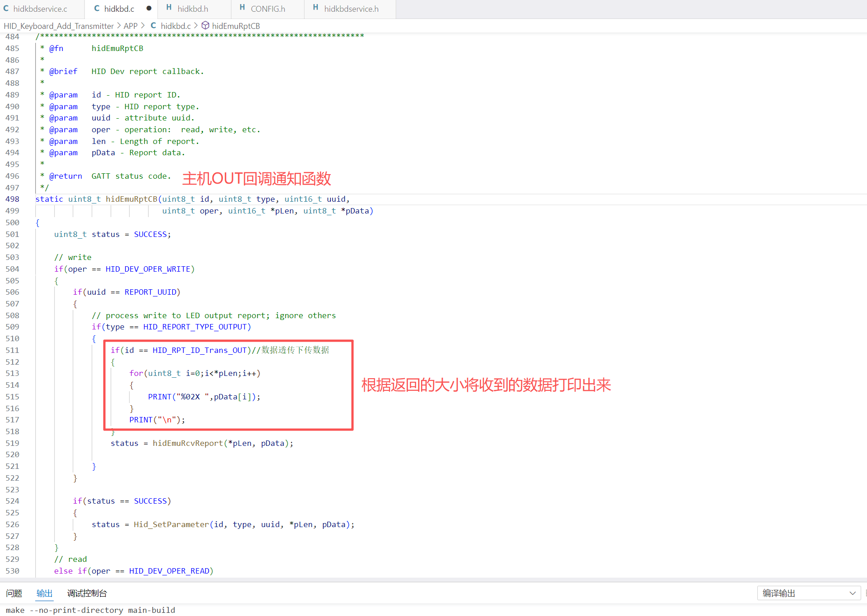
Task: Switch to the 输出 panel tab
Action: coord(44,593)
